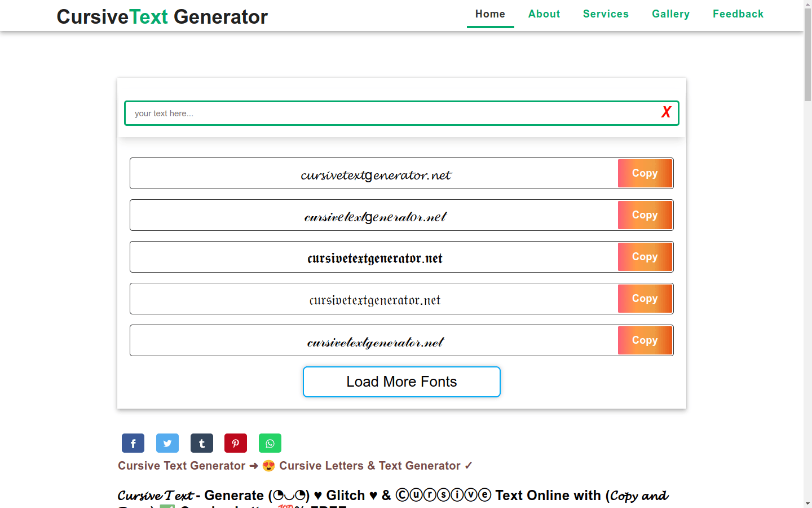Navigate to the About section
812x508 pixels.
click(x=544, y=14)
